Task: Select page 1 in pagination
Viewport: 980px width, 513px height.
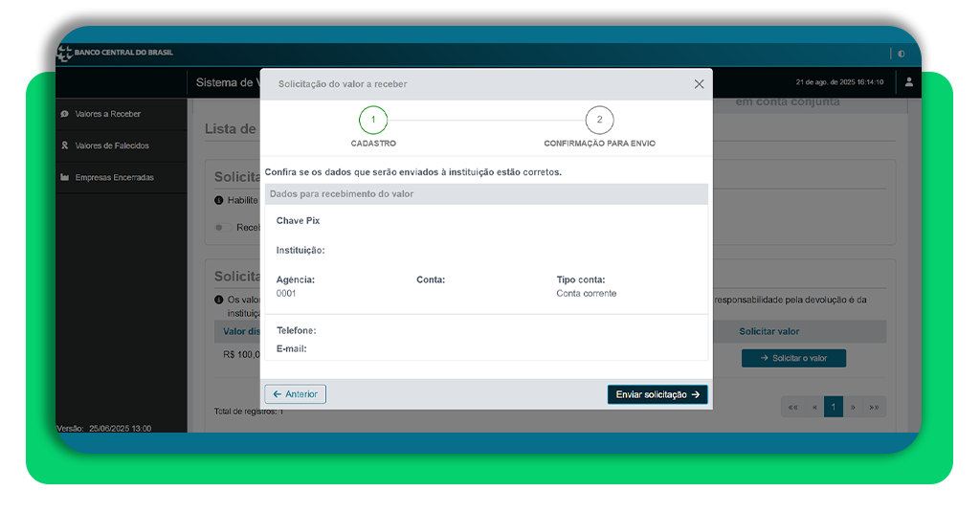Action: [x=834, y=407]
